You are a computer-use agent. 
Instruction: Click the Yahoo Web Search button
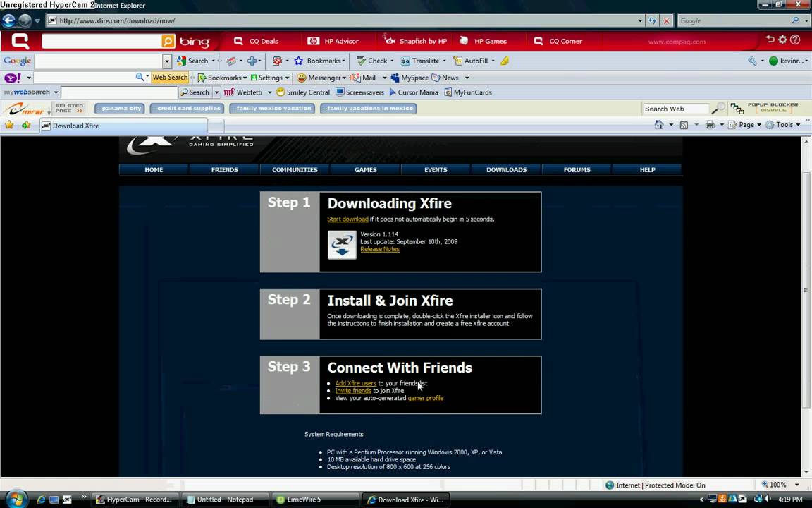[x=170, y=77]
